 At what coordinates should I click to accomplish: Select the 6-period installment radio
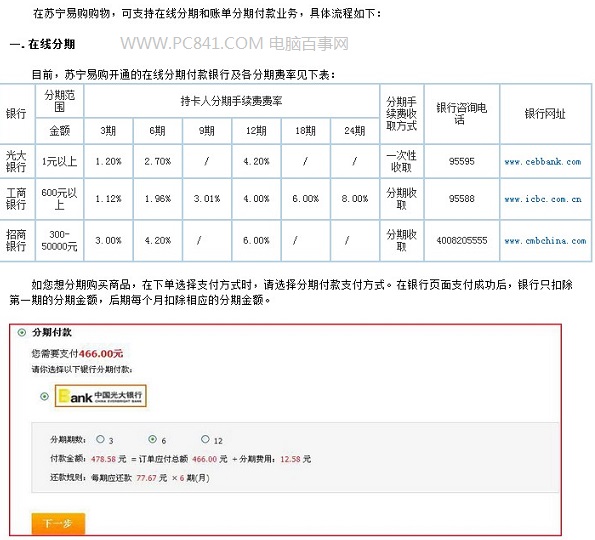pyautogui.click(x=153, y=439)
